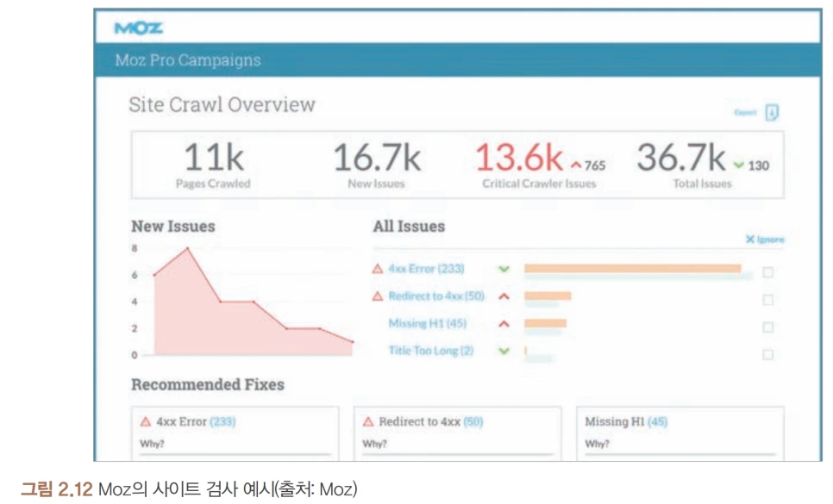Click the Ignore link

pyautogui.click(x=770, y=240)
